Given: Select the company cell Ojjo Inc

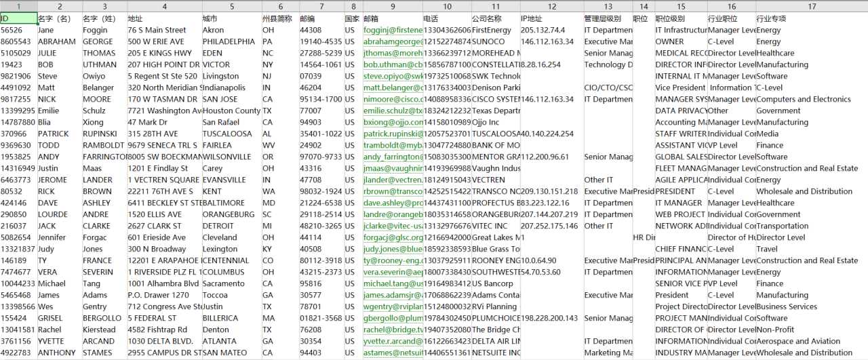Looking at the screenshot, I should point(496,122).
